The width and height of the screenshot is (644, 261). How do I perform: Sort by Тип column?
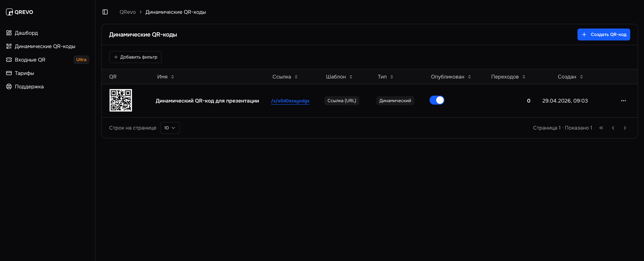(385, 77)
